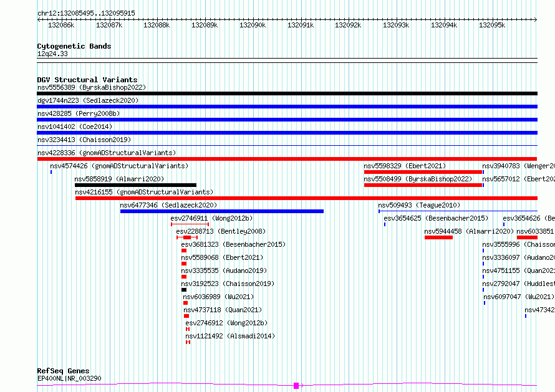The image size is (555, 392).
Task: Click the black nsv5556389 ByrskaBishop2022 bar
Action: [x=287, y=93]
